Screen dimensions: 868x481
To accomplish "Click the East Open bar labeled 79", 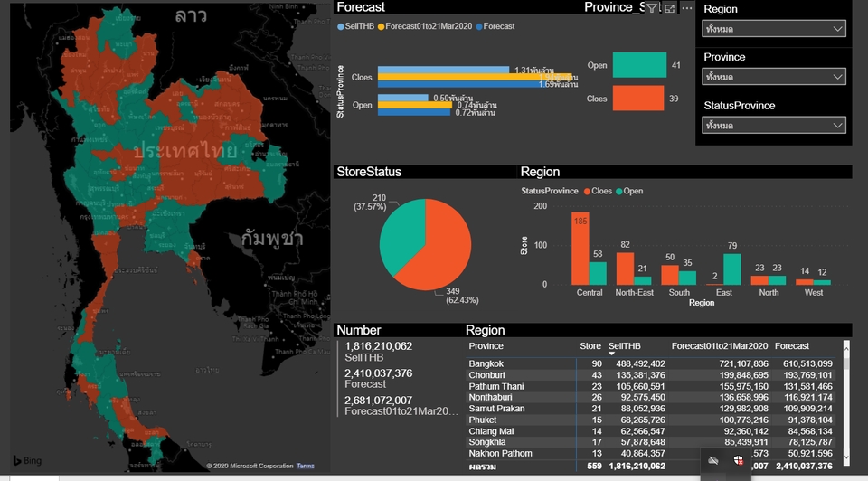I will click(731, 269).
